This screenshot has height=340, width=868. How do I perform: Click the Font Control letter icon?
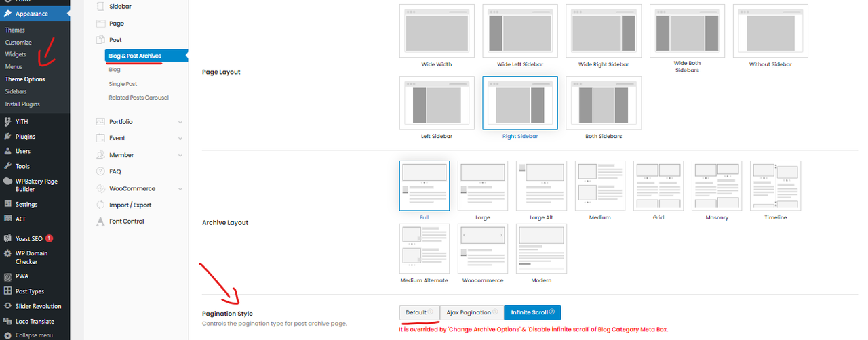pyautogui.click(x=100, y=221)
